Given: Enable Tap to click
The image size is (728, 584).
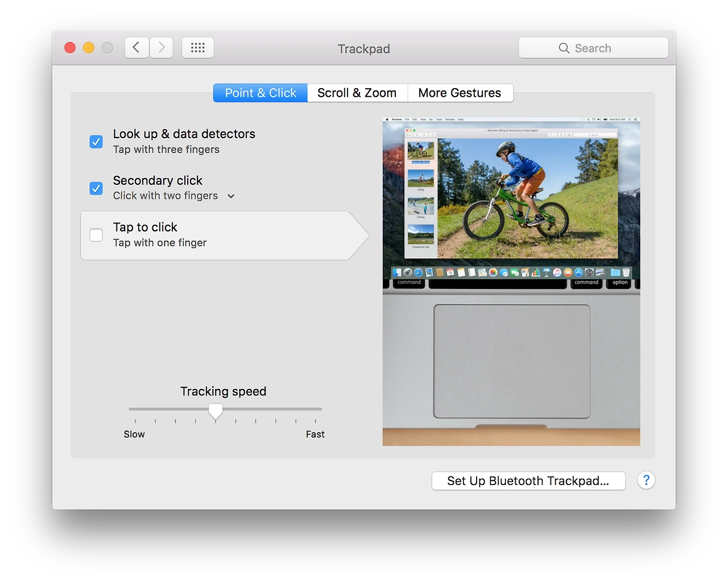Looking at the screenshot, I should pyautogui.click(x=96, y=234).
